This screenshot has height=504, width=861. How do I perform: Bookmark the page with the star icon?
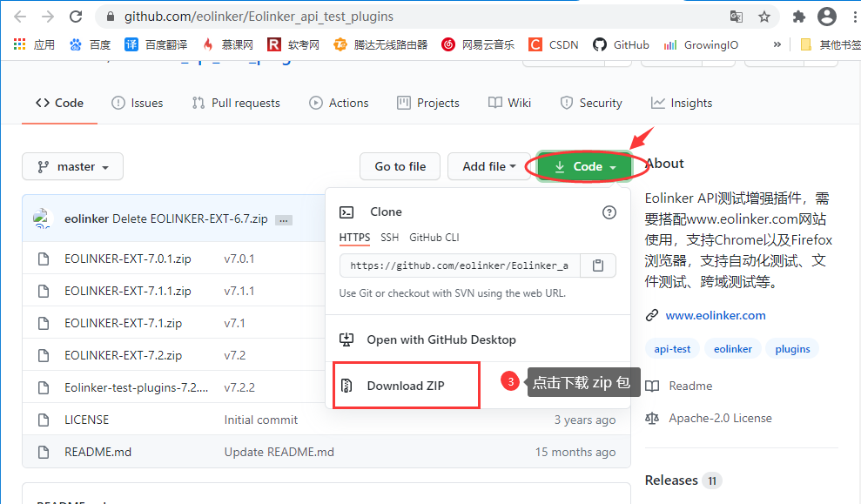pyautogui.click(x=764, y=16)
